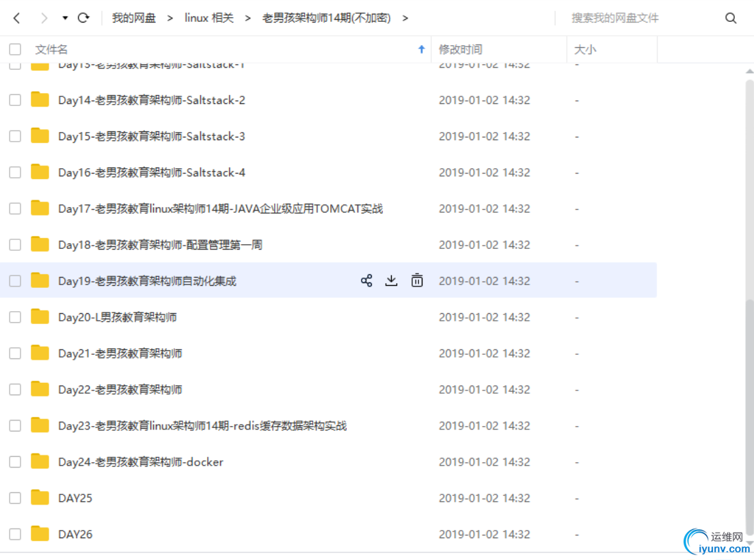
Task: Click folder icon for Day19 自动化集成
Action: pyautogui.click(x=40, y=280)
